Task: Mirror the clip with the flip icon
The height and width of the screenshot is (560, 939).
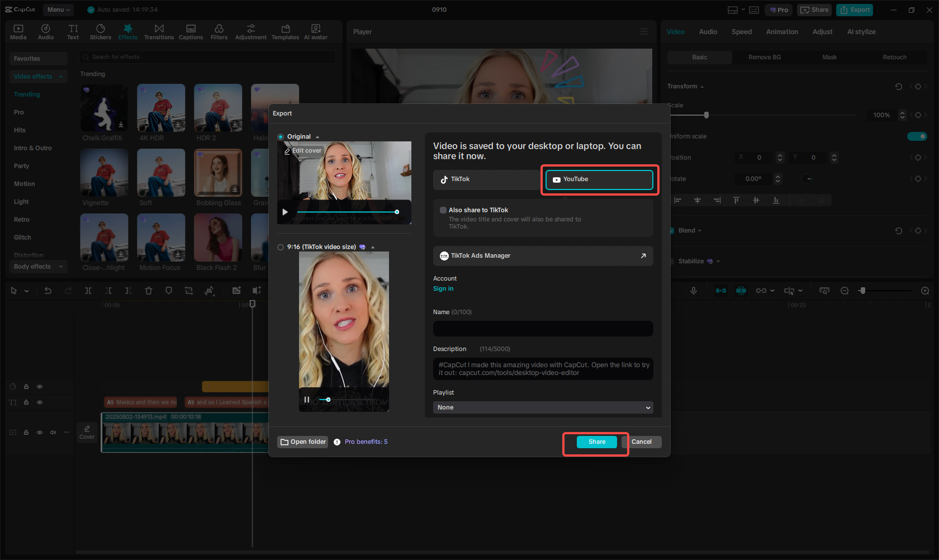Action: (210, 291)
